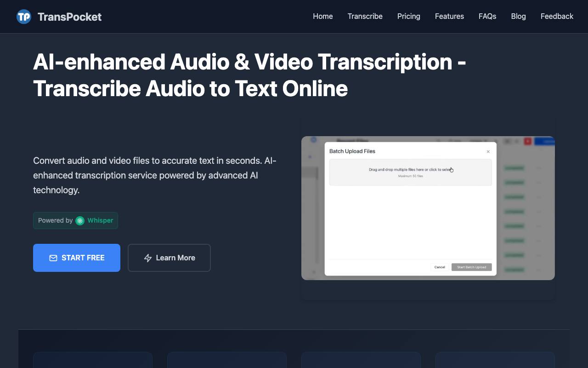Click the TransPocket TP logo icon
This screenshot has width=588, height=368.
pos(23,17)
